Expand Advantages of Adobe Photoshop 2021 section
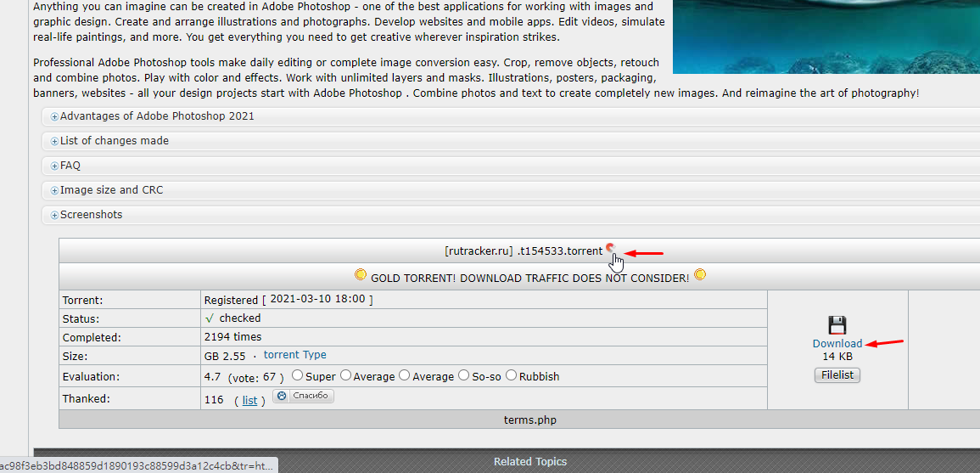Screen dimensions: 980x473 (x=510, y=116)
